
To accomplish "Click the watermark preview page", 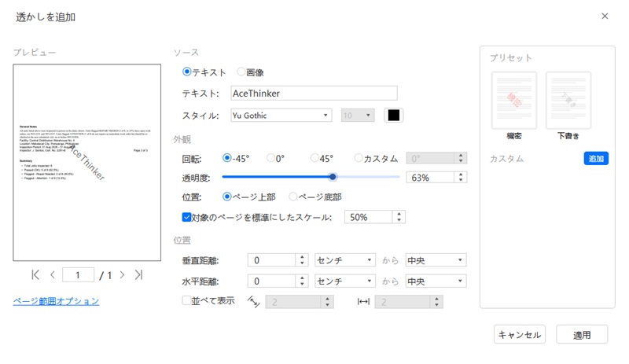I will click(87, 163).
